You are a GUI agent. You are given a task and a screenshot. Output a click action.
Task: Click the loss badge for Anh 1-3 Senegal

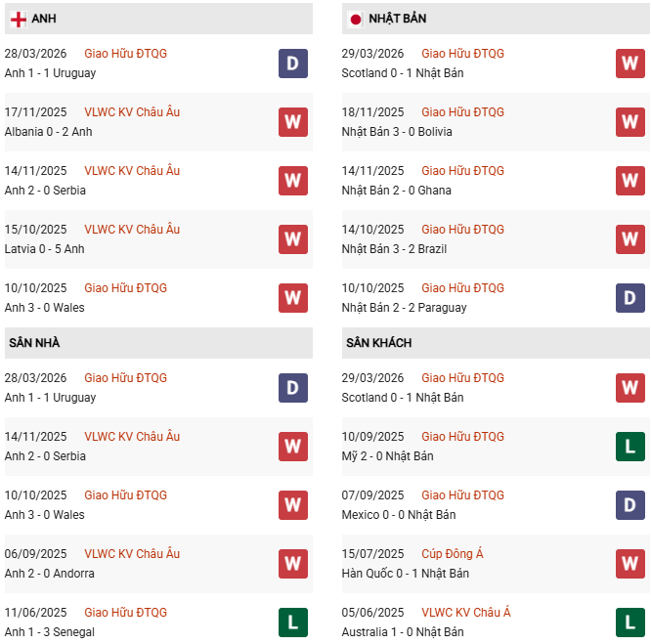(x=293, y=623)
